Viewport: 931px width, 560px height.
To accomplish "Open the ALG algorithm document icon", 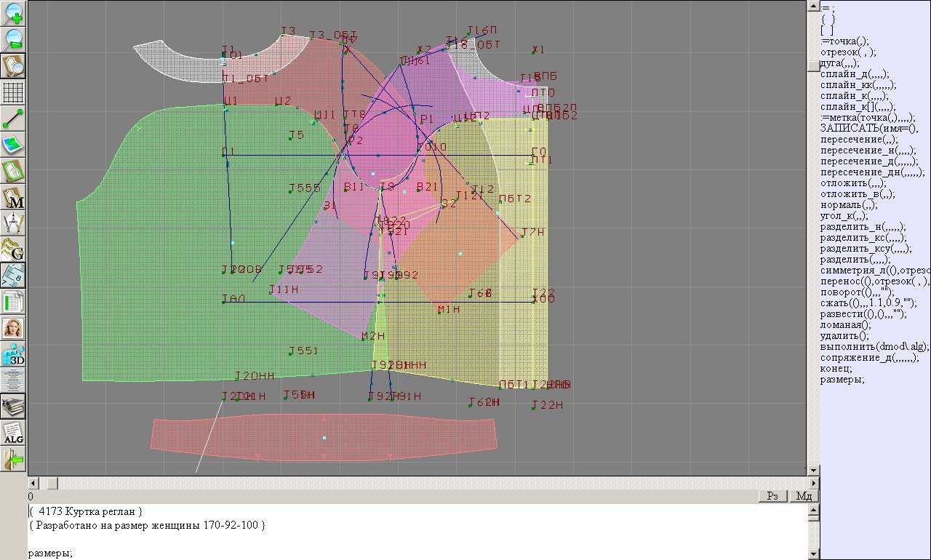I will pos(13,433).
